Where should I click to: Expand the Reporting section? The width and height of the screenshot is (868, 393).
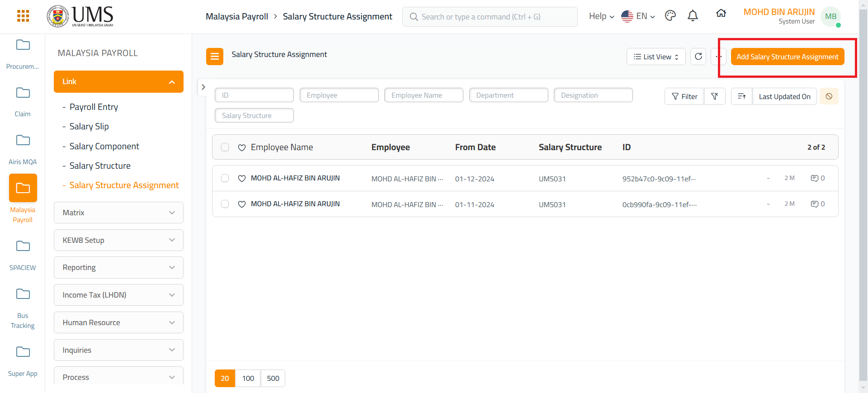[x=118, y=267]
